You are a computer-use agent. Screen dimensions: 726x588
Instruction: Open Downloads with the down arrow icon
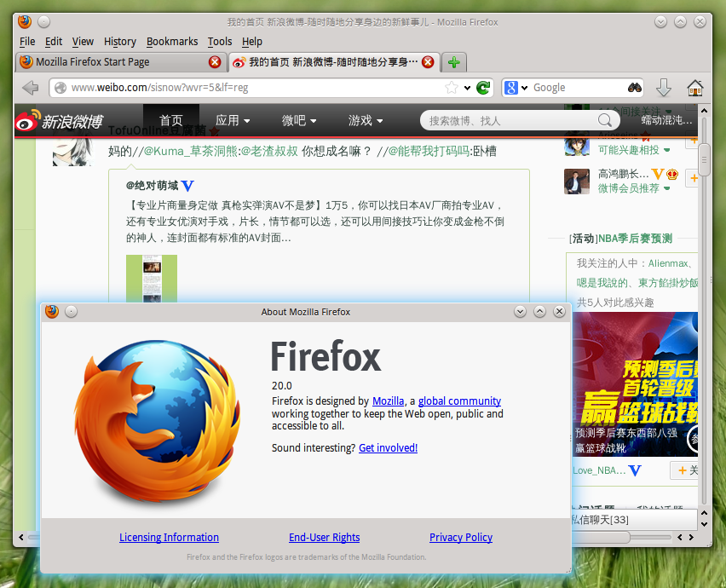pos(664,88)
